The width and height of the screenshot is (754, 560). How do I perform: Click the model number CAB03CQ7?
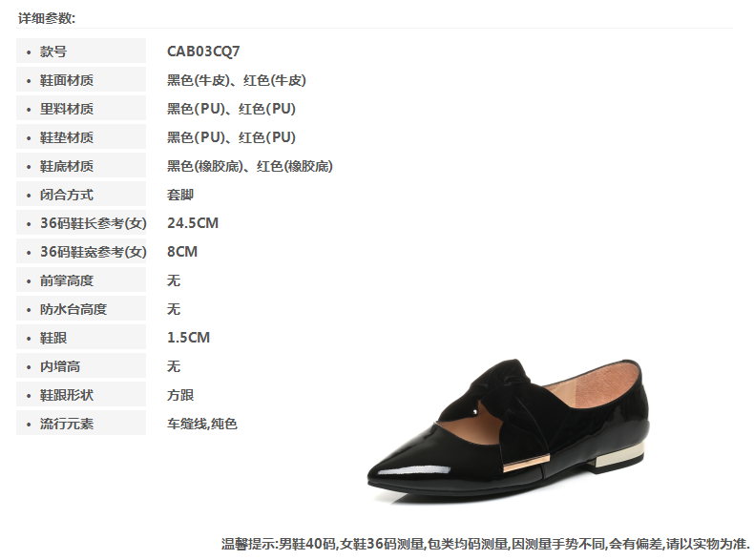[x=203, y=51]
